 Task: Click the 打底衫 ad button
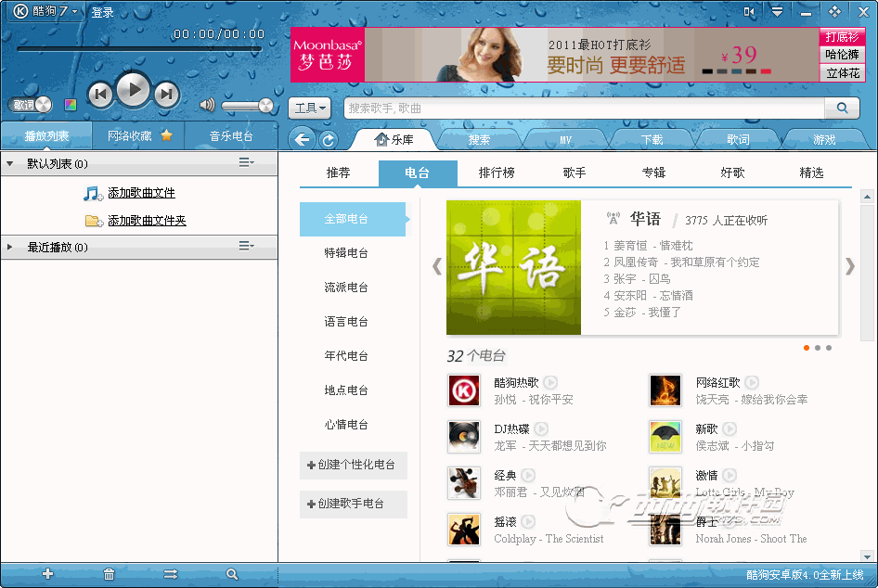[x=842, y=37]
